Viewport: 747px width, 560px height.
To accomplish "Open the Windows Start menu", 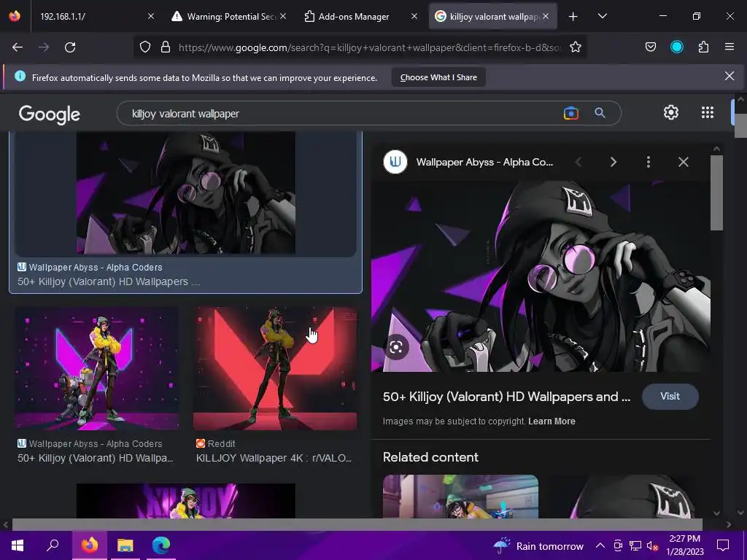I will pyautogui.click(x=18, y=545).
